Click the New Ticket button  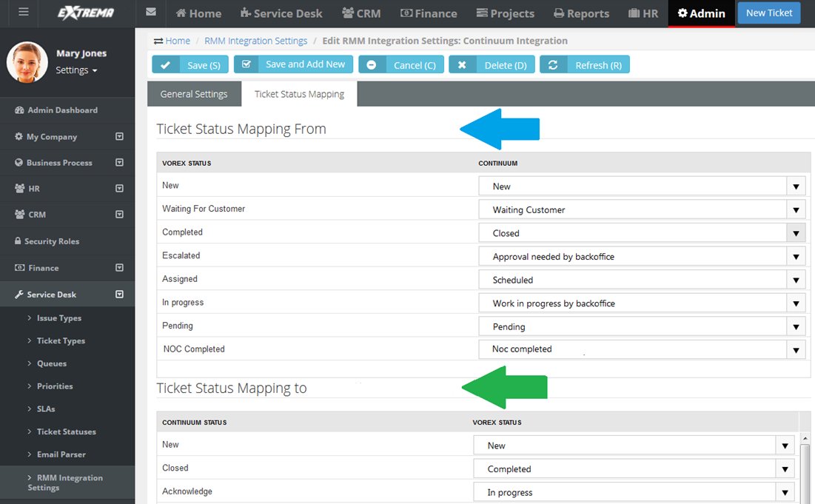click(769, 13)
